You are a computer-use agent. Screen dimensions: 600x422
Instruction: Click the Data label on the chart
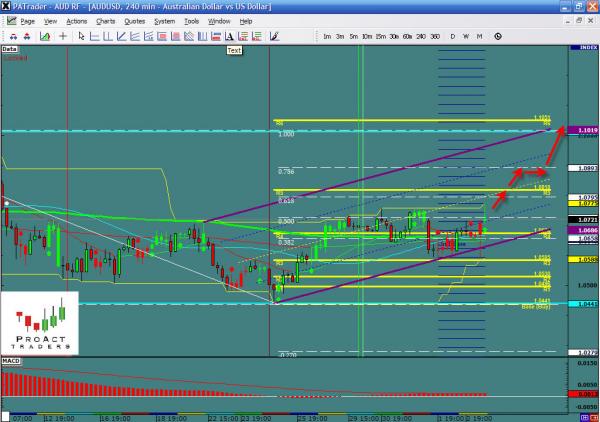[x=10, y=48]
